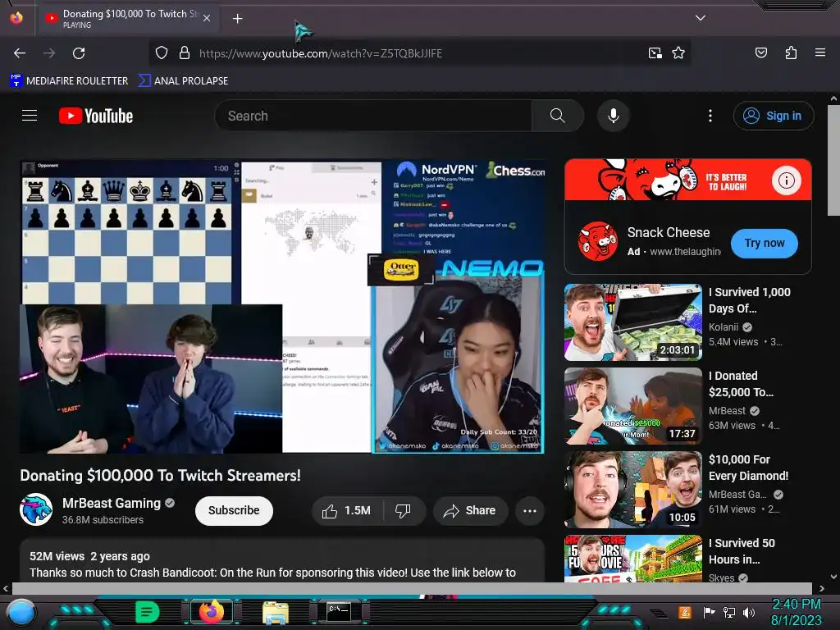Open File Explorer from the taskbar
Screen dimensions: 840x630
[x=276, y=612]
